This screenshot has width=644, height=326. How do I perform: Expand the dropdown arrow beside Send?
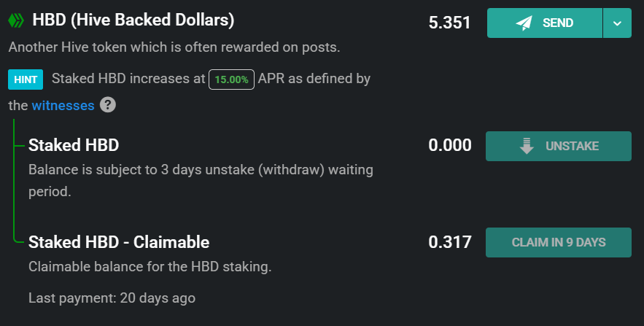pyautogui.click(x=617, y=23)
